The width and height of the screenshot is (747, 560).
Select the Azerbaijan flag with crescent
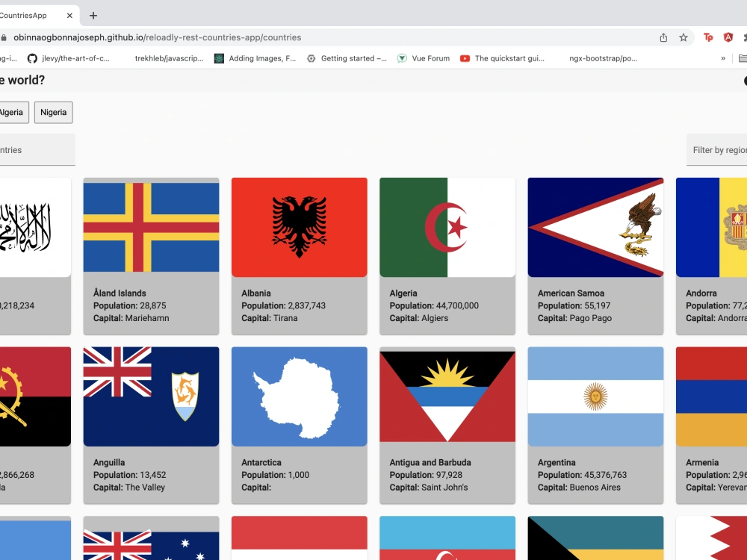coord(447,538)
